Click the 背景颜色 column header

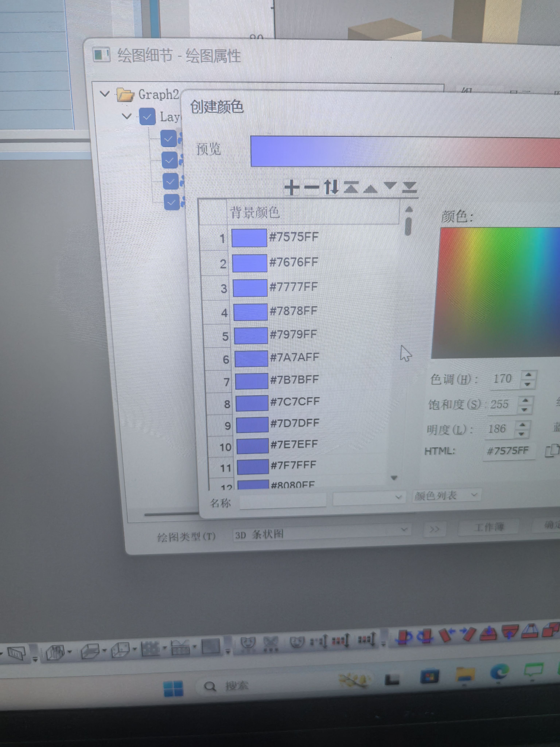pyautogui.click(x=254, y=212)
